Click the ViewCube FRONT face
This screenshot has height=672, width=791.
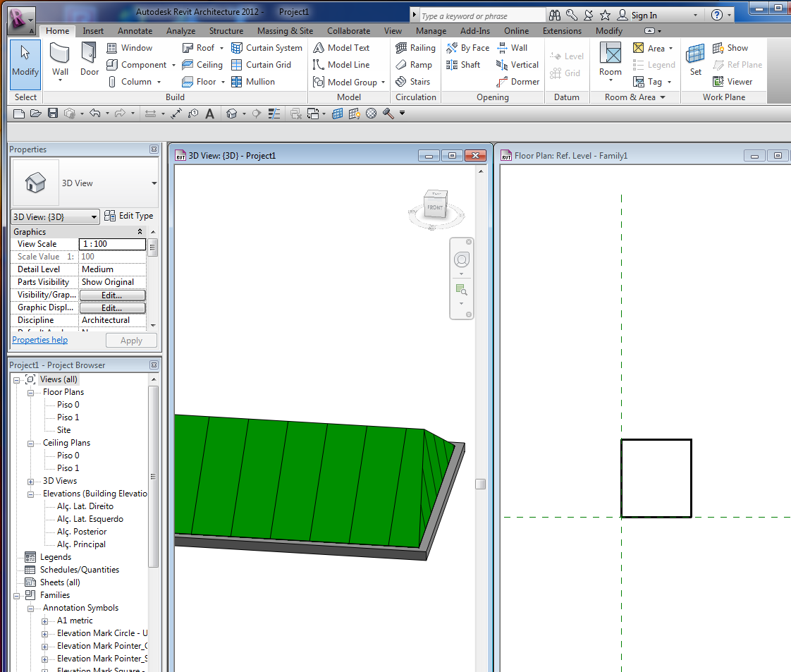(435, 207)
